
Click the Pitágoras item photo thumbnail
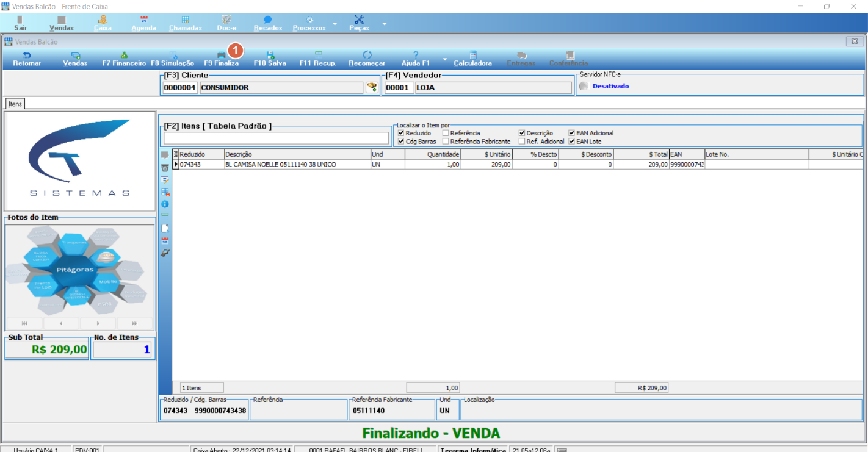(x=79, y=270)
